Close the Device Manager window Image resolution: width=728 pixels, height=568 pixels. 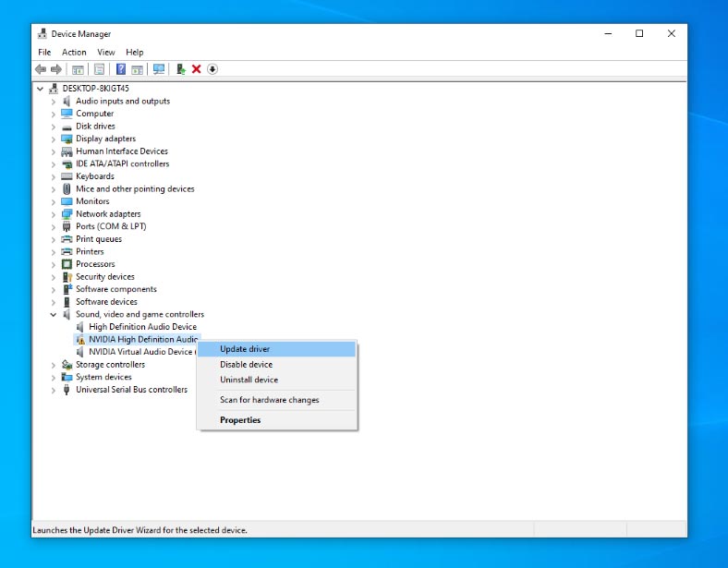click(672, 33)
